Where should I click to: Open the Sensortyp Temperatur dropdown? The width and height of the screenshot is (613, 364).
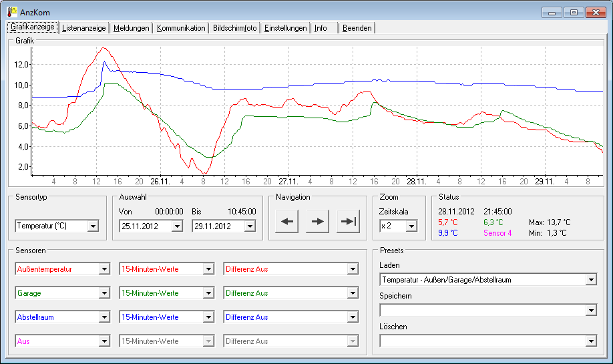point(93,226)
